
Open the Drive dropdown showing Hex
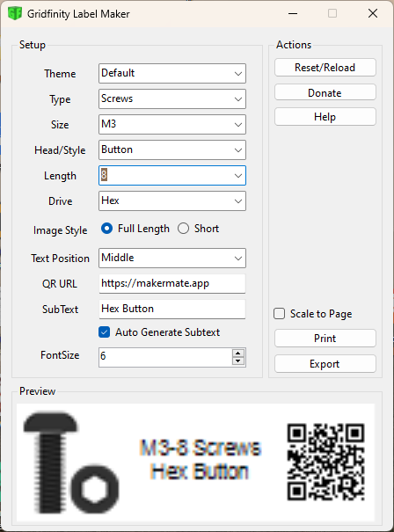[172, 200]
